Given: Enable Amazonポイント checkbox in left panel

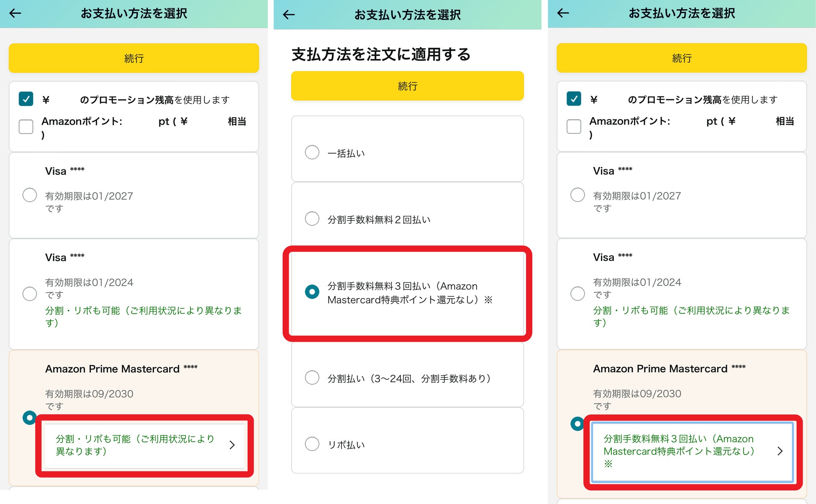Looking at the screenshot, I should click(x=26, y=126).
